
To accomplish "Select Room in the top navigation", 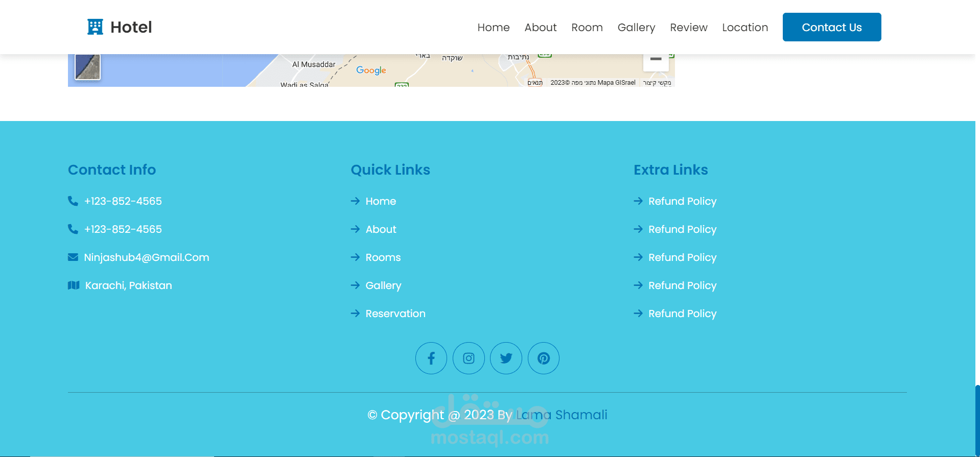I will 587,28.
